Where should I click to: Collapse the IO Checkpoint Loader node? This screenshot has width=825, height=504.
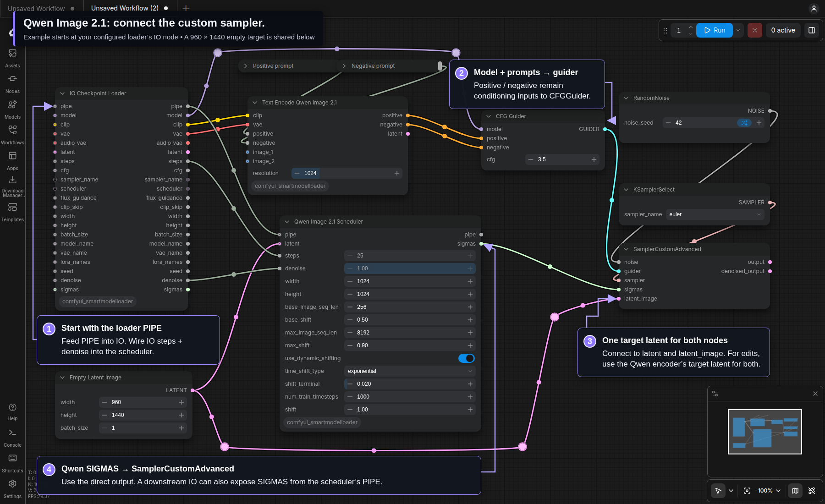point(62,93)
